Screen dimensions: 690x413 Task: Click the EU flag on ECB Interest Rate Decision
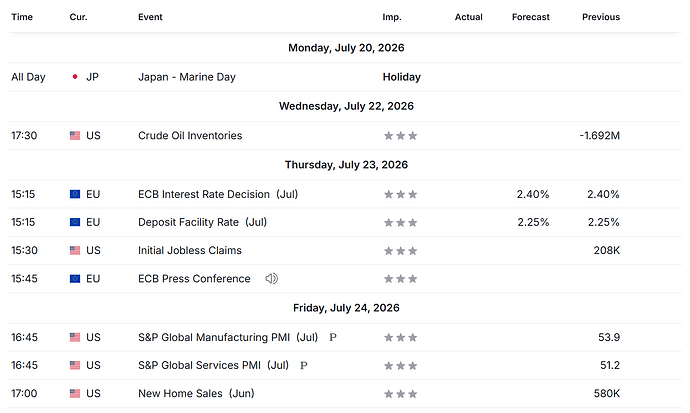pyautogui.click(x=75, y=194)
